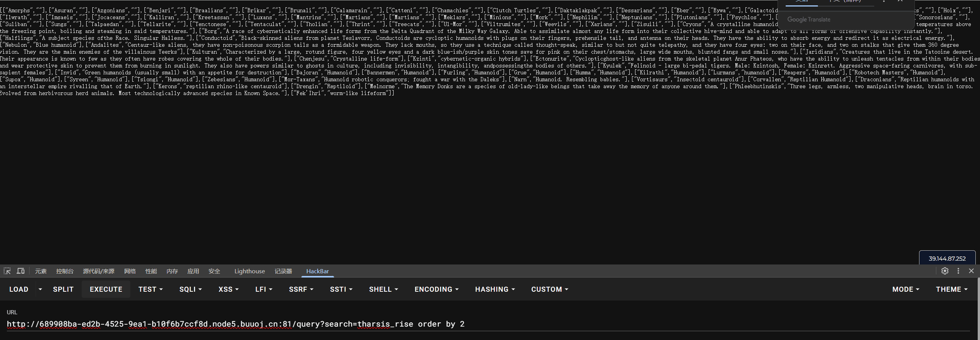The image size is (980, 340).
Task: Open the SHELL dropdown
Action: 384,289
